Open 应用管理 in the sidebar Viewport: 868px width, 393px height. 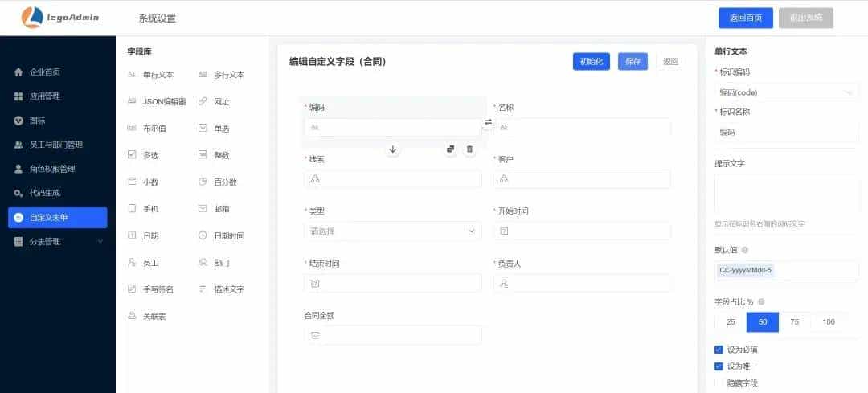58,96
